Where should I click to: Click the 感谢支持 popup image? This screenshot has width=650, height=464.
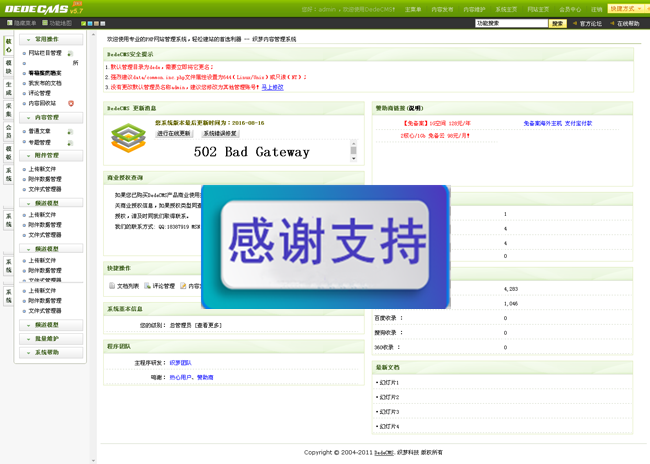click(325, 247)
